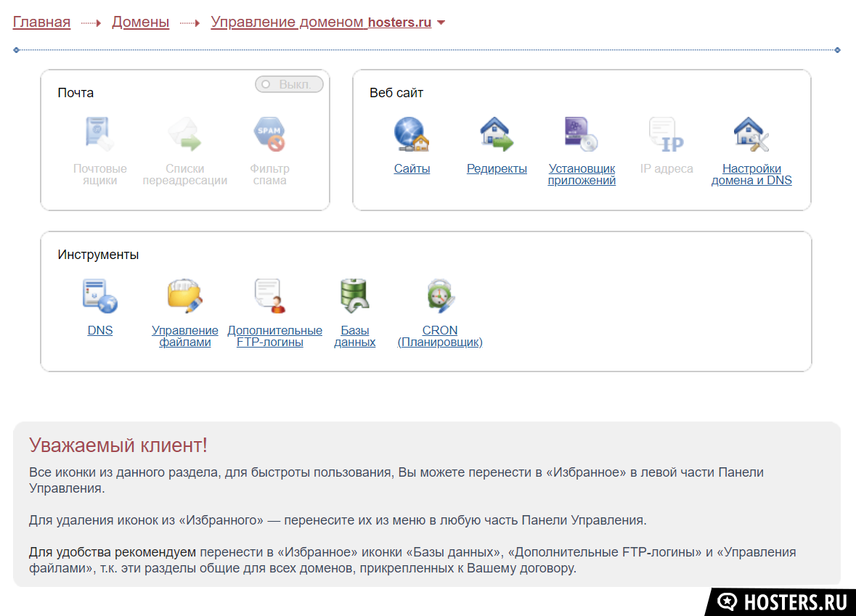Click the Фильтр спама icon

click(x=269, y=134)
